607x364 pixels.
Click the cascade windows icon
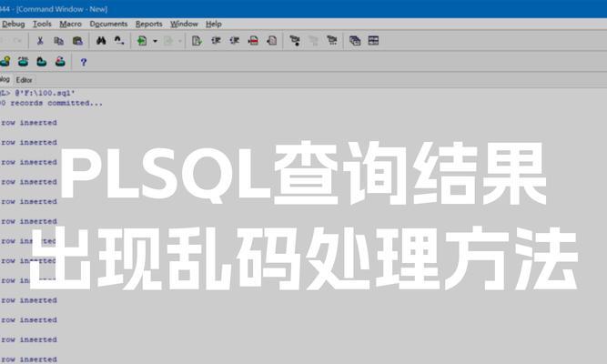pyautogui.click(x=355, y=41)
